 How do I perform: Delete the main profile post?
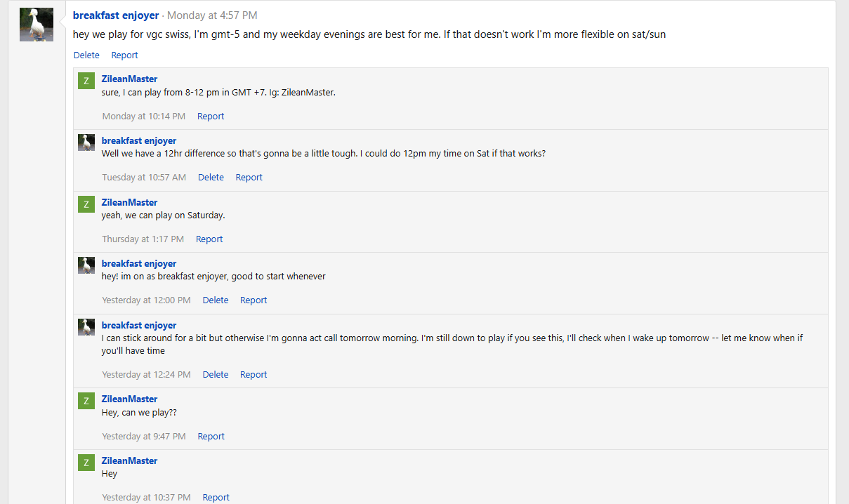86,55
